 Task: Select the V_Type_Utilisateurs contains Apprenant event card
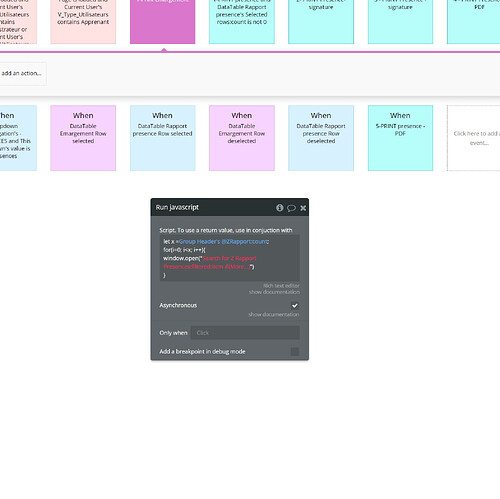[83, 22]
